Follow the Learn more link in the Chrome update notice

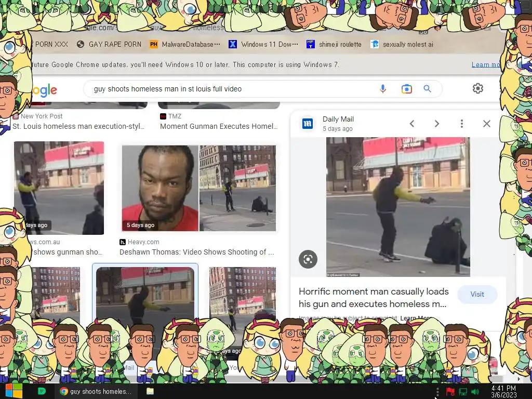pyautogui.click(x=485, y=64)
